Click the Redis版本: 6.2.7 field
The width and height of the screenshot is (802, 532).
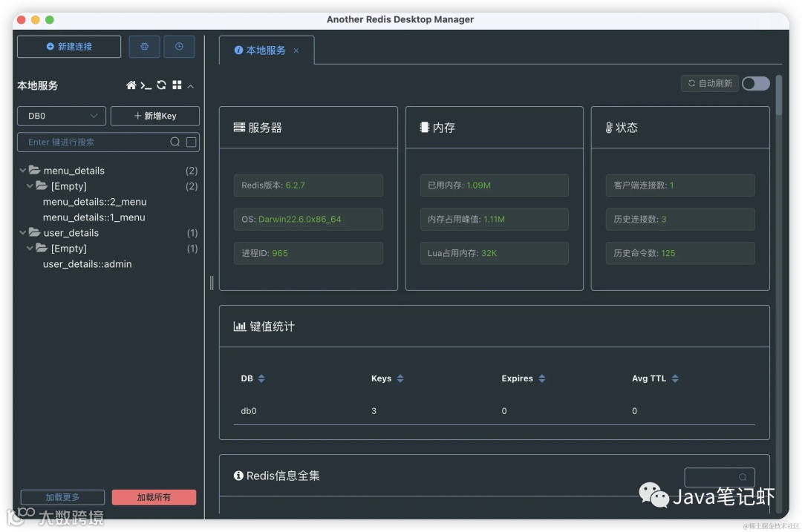[x=308, y=185]
